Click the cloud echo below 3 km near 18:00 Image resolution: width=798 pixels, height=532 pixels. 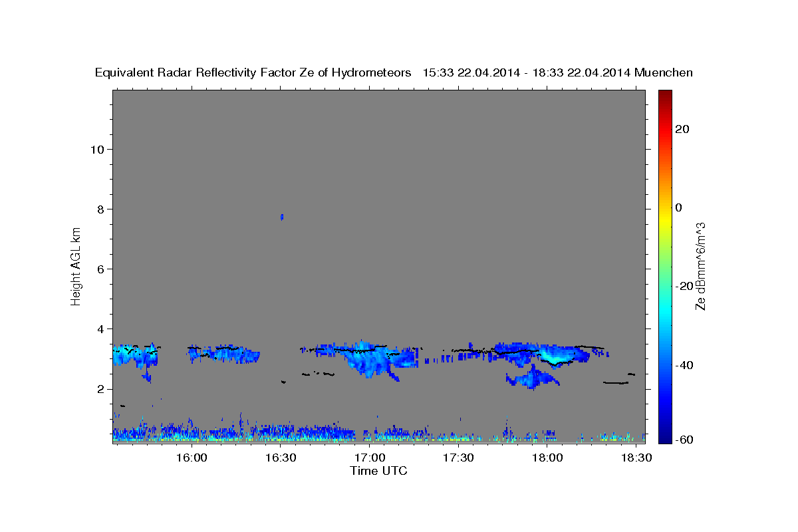click(x=532, y=378)
